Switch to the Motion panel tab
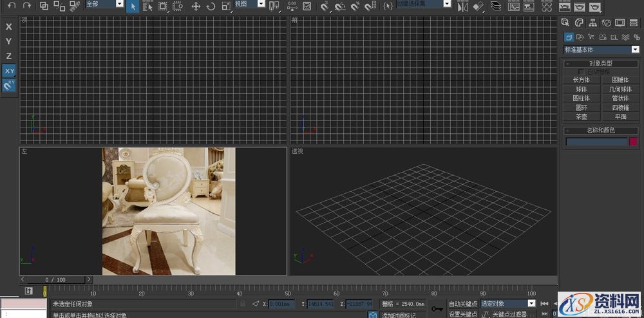 point(606,23)
